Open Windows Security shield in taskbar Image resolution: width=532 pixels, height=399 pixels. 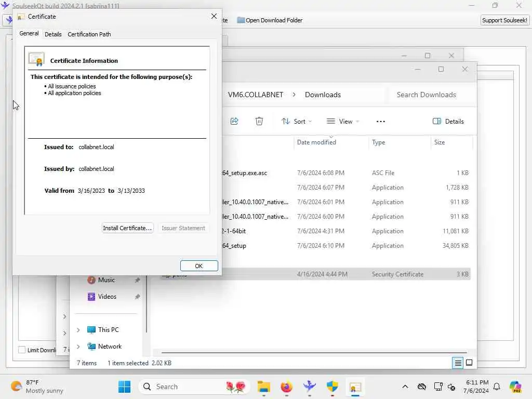(332, 387)
